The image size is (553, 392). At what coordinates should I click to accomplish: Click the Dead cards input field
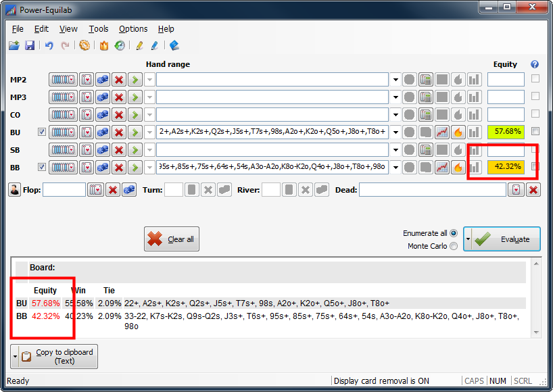coord(433,190)
